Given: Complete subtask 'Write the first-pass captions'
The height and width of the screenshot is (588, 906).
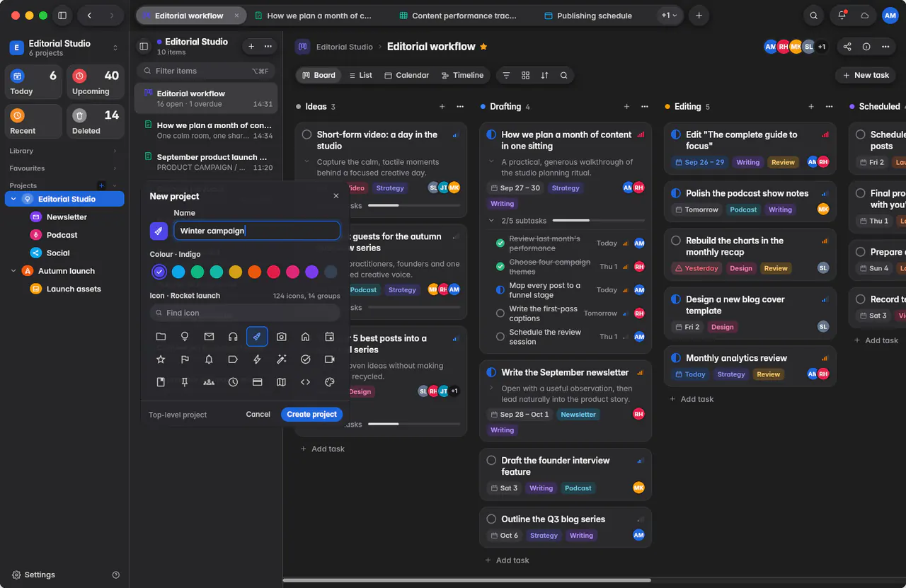Looking at the screenshot, I should (x=500, y=313).
